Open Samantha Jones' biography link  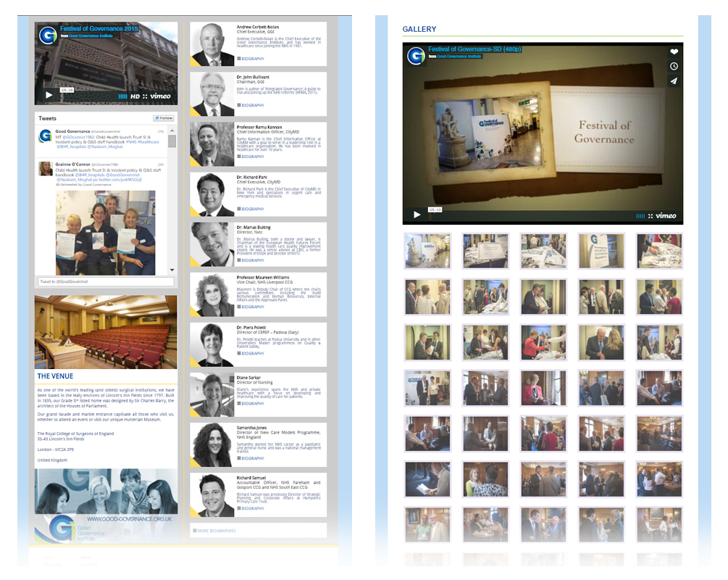click(251, 458)
